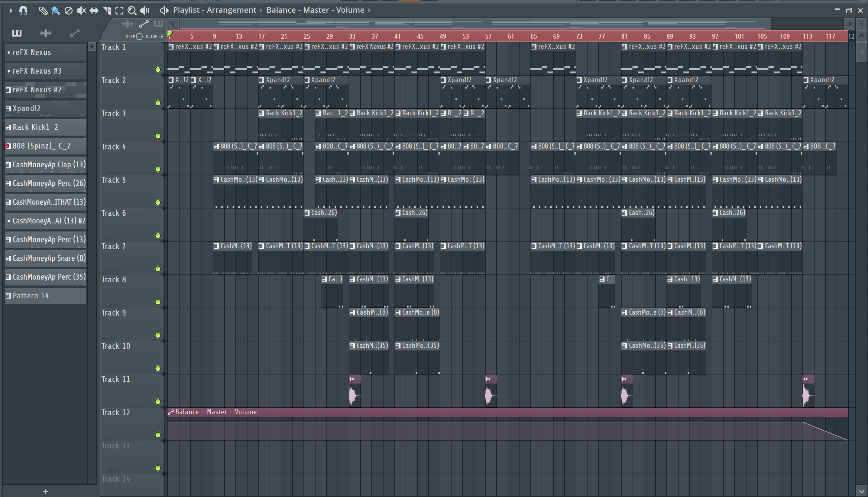
Task: Mute Track 9 with its green light
Action: (x=158, y=335)
